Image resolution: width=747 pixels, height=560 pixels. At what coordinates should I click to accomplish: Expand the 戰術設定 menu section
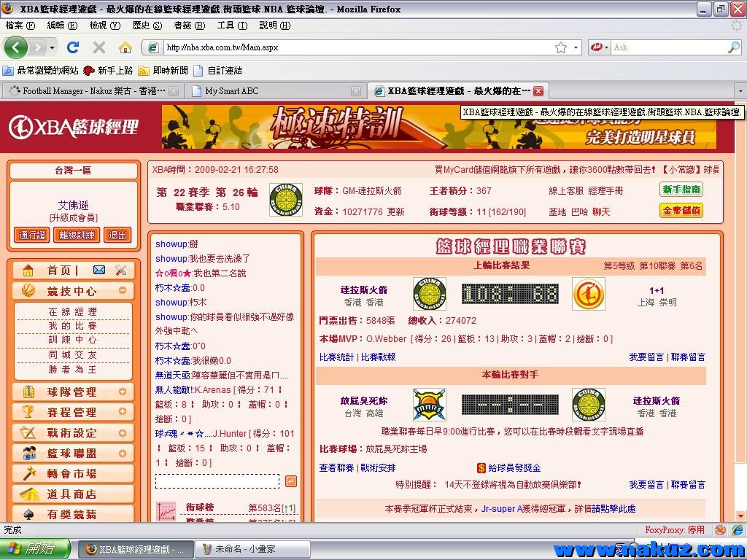122,432
